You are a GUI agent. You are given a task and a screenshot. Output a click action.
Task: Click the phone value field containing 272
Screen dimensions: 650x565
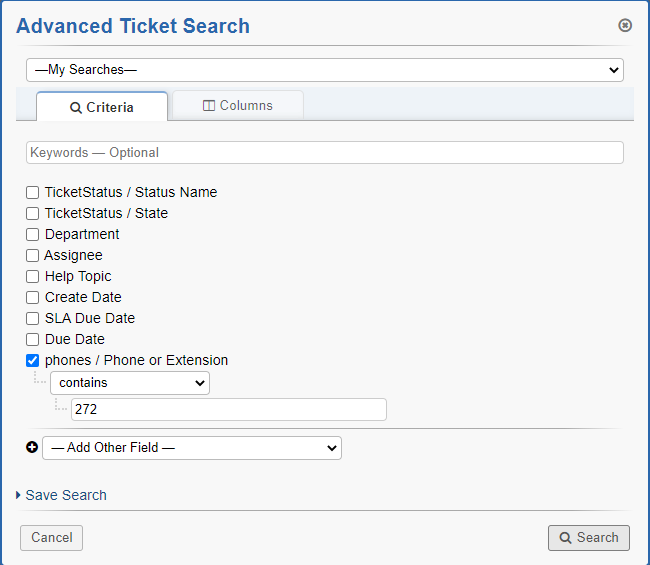(228, 409)
